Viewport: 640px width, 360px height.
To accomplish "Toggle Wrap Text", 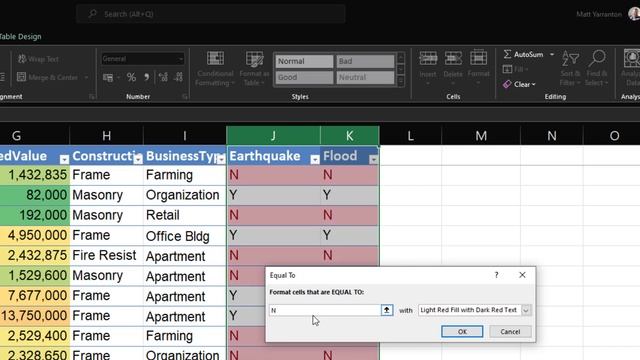I will point(38,59).
